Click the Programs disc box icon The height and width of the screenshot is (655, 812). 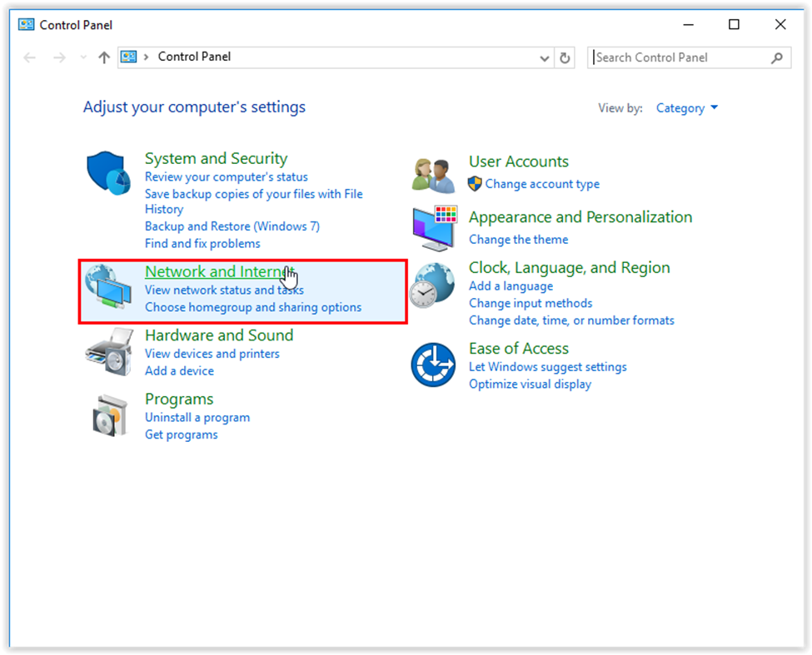click(109, 415)
